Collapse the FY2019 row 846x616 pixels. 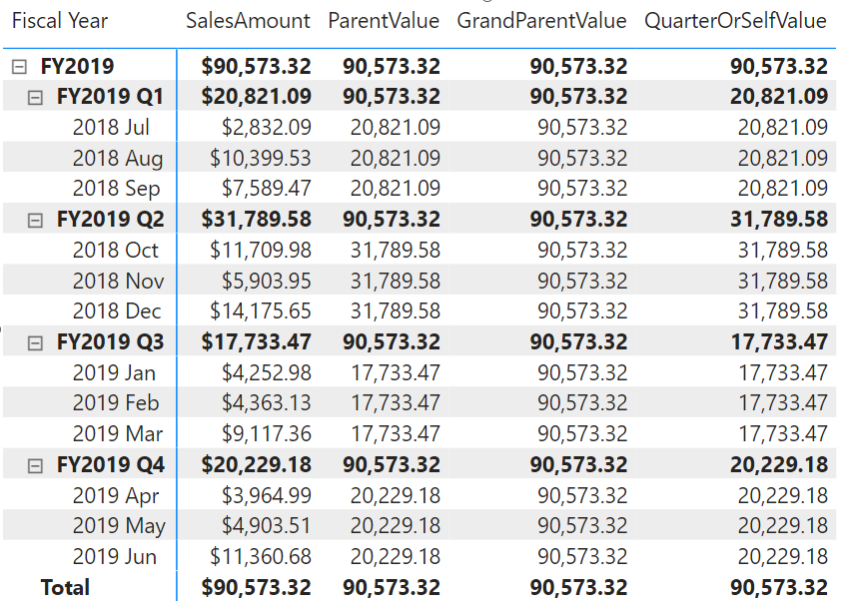(19, 67)
